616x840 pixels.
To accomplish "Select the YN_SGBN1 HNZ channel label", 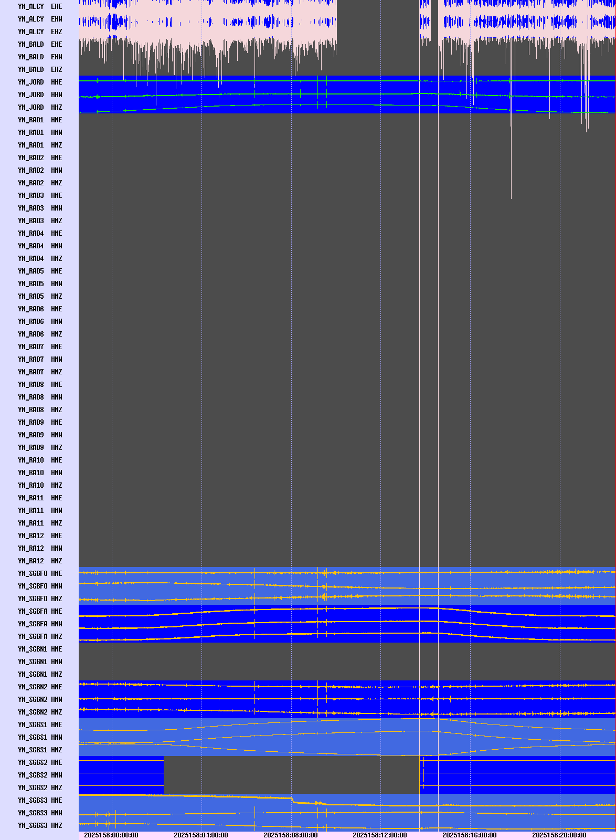I will pyautogui.click(x=40, y=674).
